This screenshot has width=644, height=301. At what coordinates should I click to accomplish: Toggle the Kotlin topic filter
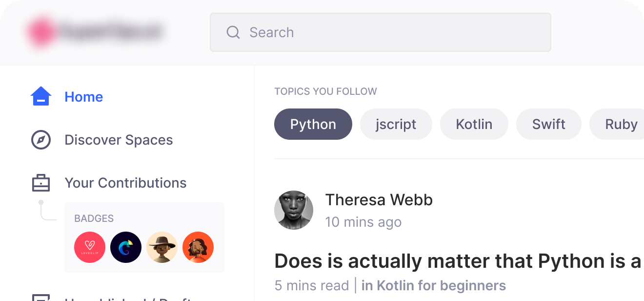(474, 124)
